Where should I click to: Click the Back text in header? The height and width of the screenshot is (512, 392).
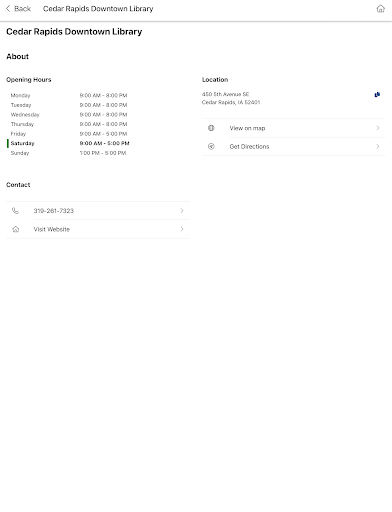(x=22, y=9)
